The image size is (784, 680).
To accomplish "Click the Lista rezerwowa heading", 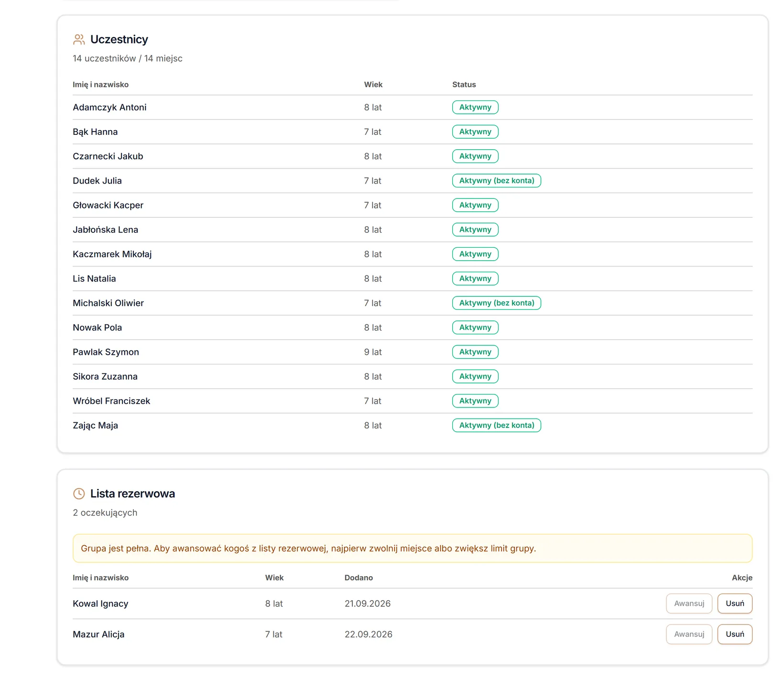I will point(132,494).
